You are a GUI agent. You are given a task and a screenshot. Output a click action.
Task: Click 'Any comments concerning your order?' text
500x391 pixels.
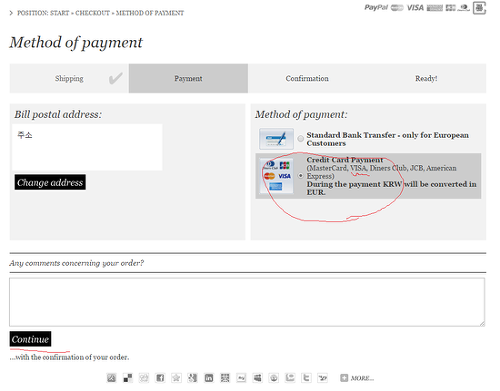[x=77, y=263]
